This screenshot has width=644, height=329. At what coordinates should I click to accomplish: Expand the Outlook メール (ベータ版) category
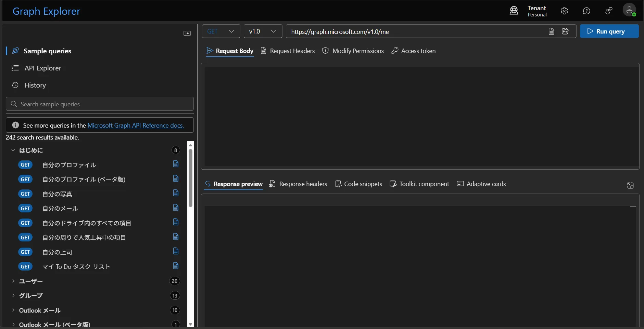coord(13,324)
